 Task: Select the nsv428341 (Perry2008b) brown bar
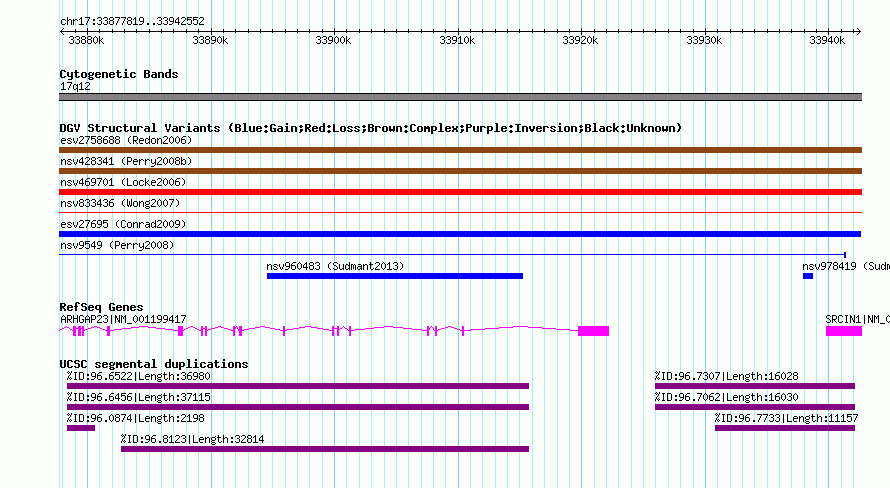pos(460,171)
